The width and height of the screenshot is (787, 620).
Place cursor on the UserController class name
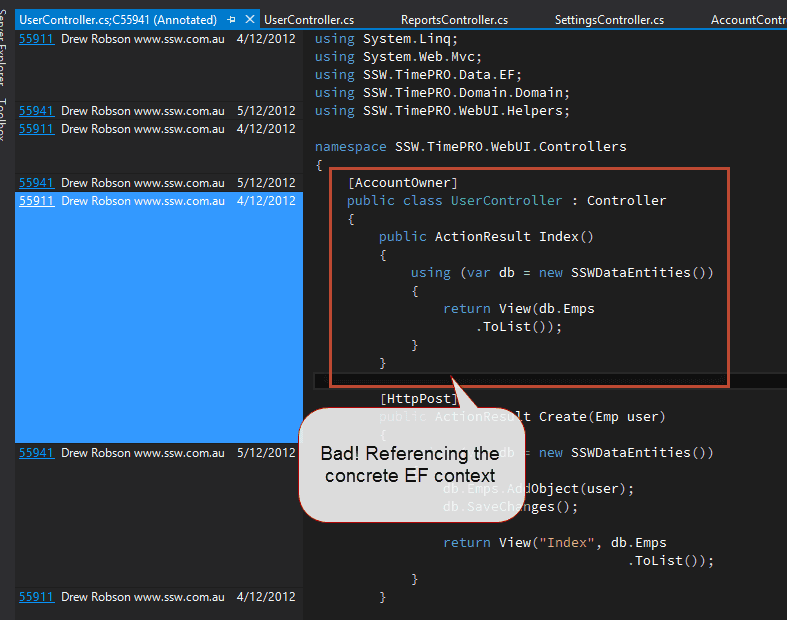click(506, 201)
